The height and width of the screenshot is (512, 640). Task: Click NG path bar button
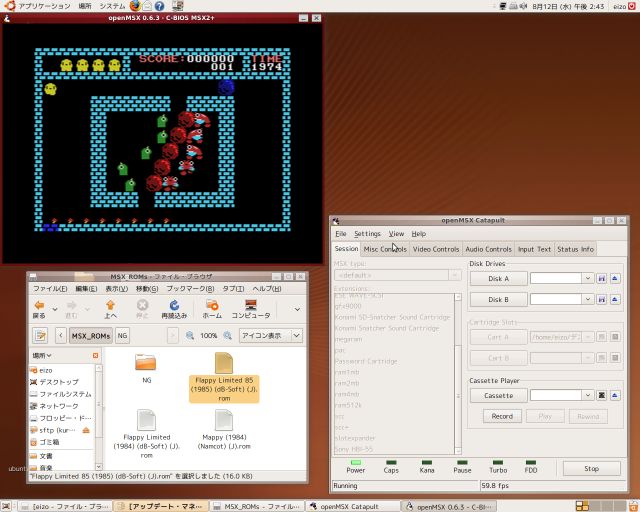[122, 336]
